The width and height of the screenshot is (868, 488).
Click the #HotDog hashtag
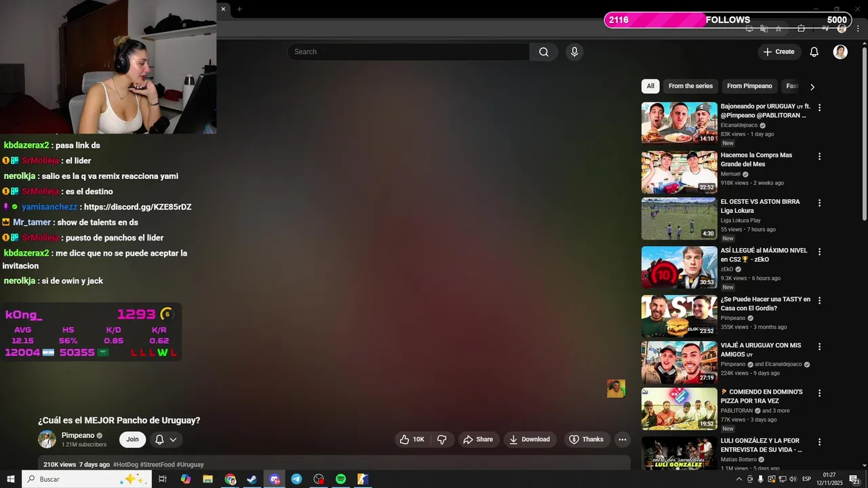pos(125,465)
